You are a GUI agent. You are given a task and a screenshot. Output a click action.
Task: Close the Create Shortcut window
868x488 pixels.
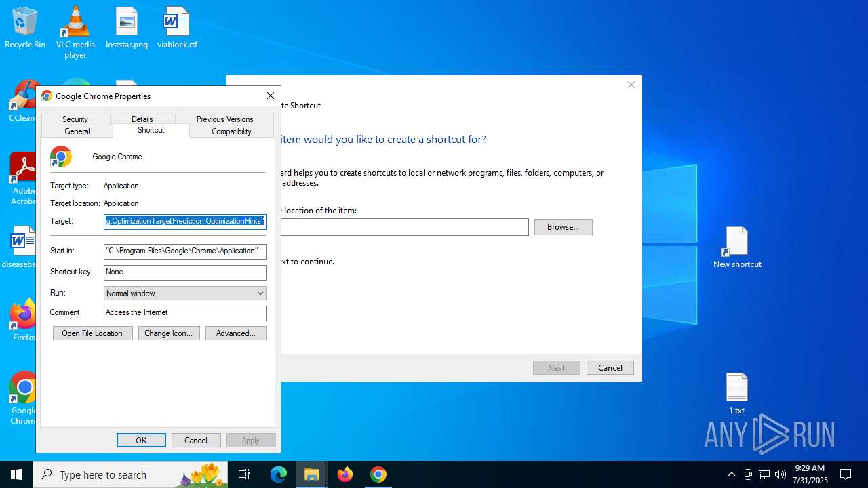click(631, 85)
